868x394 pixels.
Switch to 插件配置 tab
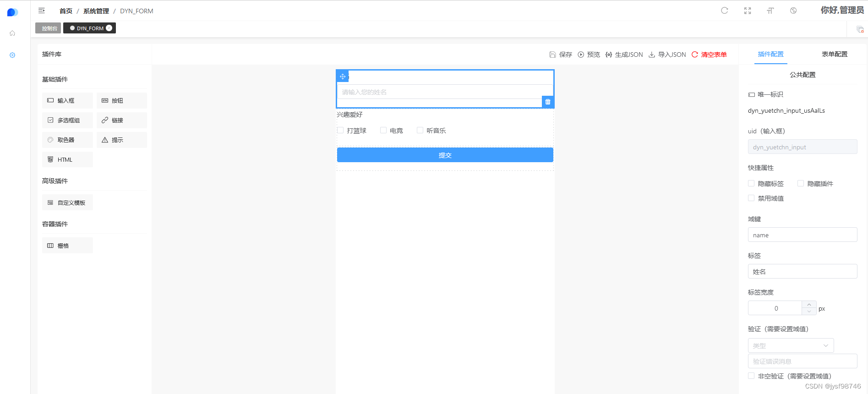pos(771,54)
